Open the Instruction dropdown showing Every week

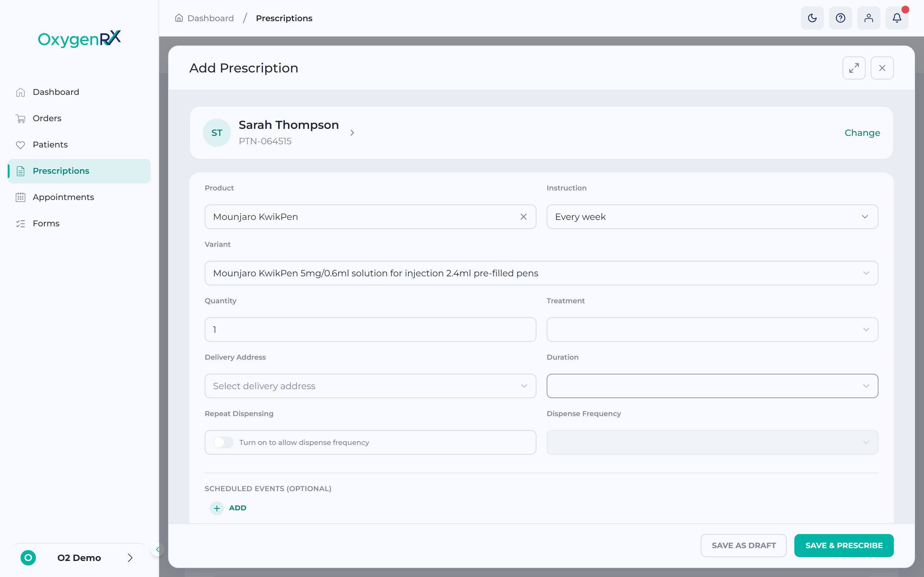point(712,217)
